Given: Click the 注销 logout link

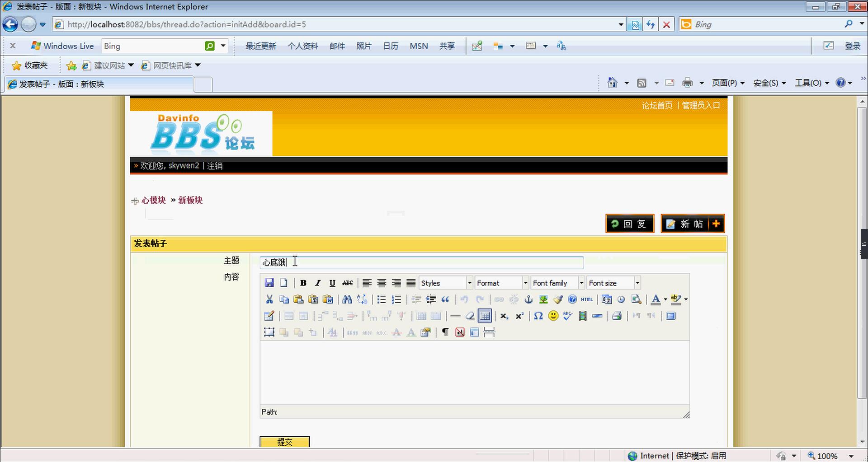Looking at the screenshot, I should [215, 166].
